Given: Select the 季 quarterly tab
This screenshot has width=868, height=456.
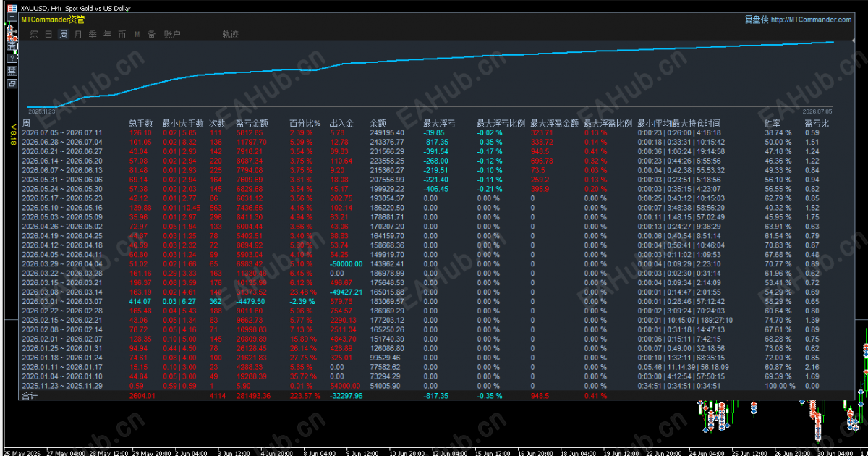Looking at the screenshot, I should pos(93,34).
